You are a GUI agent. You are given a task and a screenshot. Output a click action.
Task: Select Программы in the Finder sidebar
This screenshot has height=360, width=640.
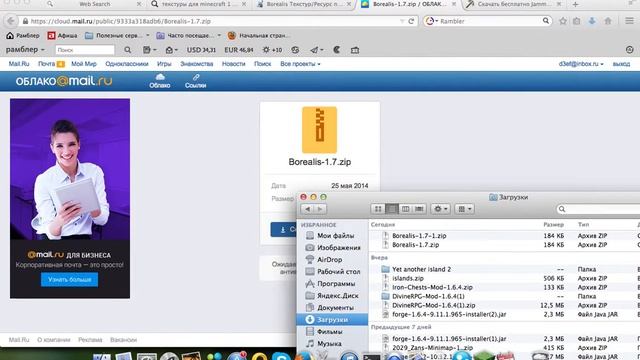(336, 284)
